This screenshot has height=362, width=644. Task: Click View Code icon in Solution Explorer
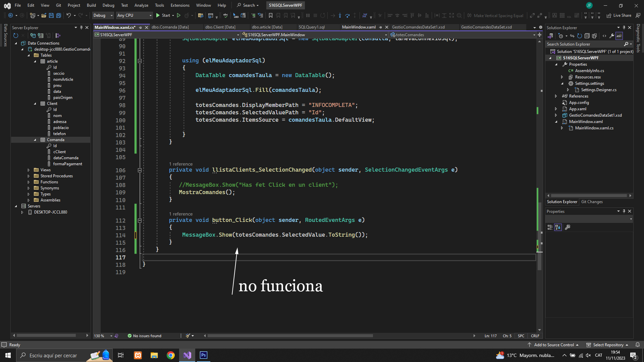coord(604,36)
